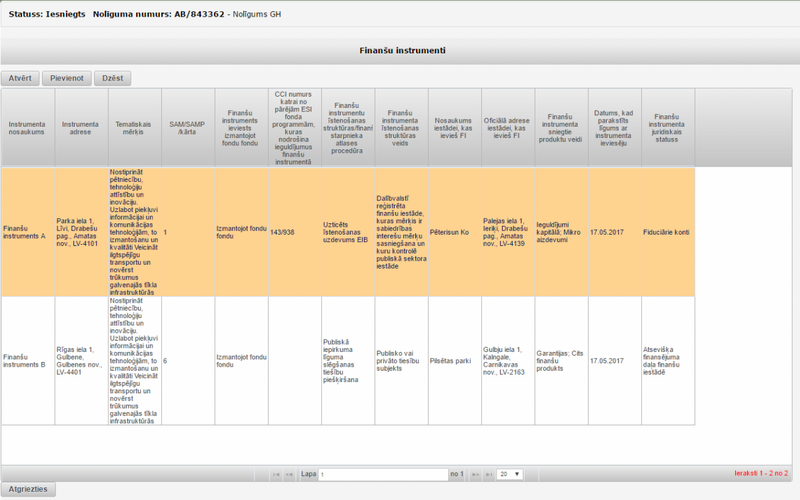Click the Dzēst button
This screenshot has height=500, width=800.
tap(113, 77)
